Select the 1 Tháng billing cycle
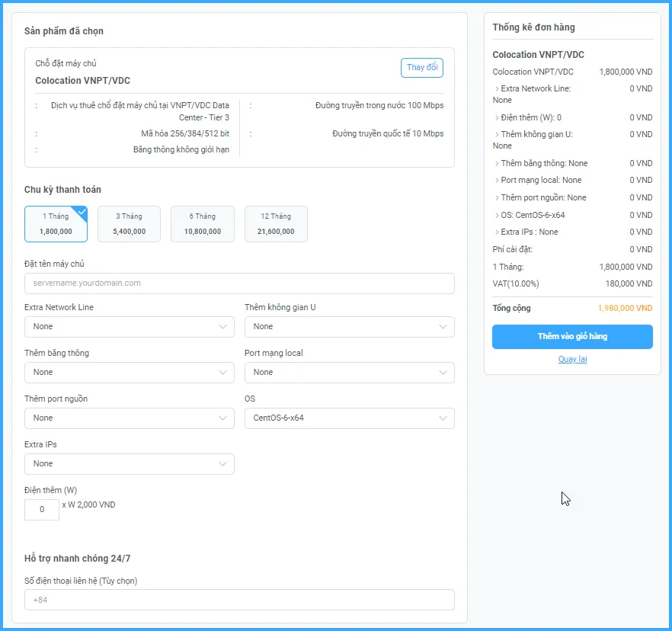The width and height of the screenshot is (672, 631). tap(56, 224)
